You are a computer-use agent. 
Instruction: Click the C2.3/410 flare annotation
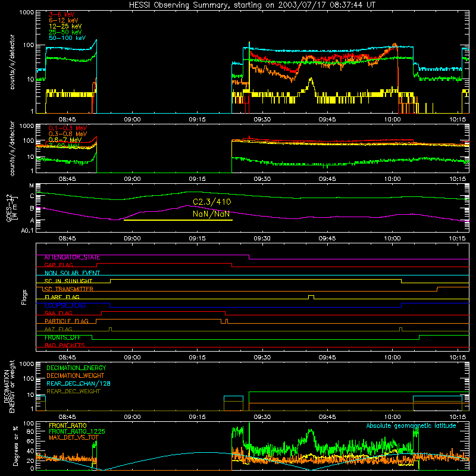(x=212, y=202)
